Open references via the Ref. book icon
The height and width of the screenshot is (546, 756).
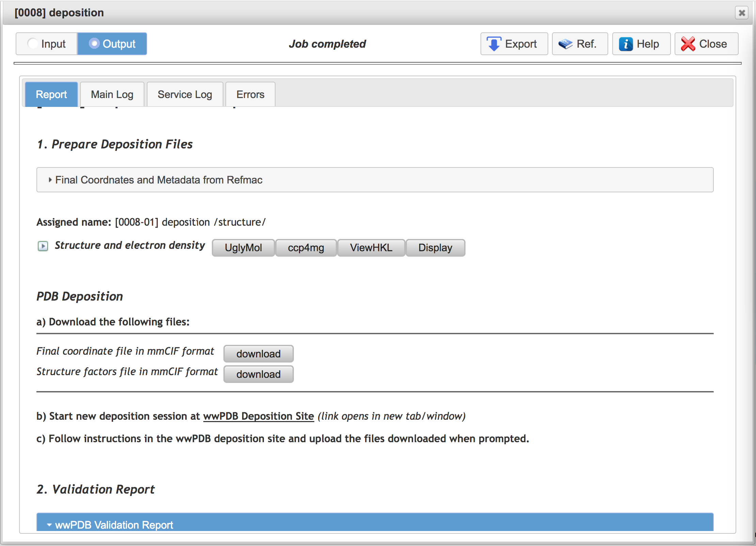[565, 44]
